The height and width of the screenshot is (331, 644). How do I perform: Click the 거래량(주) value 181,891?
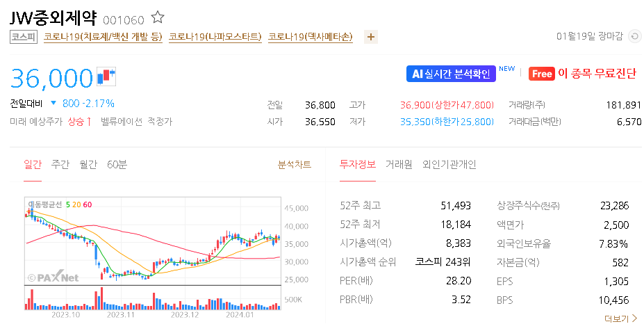pyautogui.click(x=623, y=105)
